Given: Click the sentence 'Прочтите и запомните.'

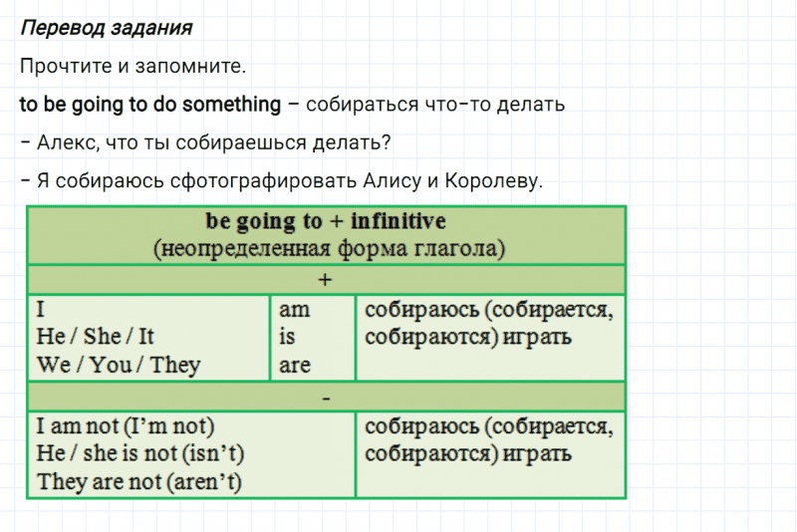Looking at the screenshot, I should (132, 66).
